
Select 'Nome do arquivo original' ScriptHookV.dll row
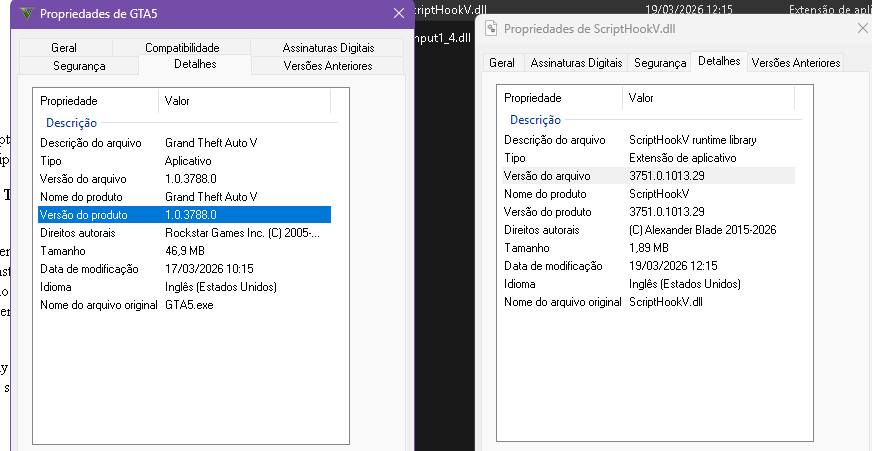pyautogui.click(x=648, y=302)
